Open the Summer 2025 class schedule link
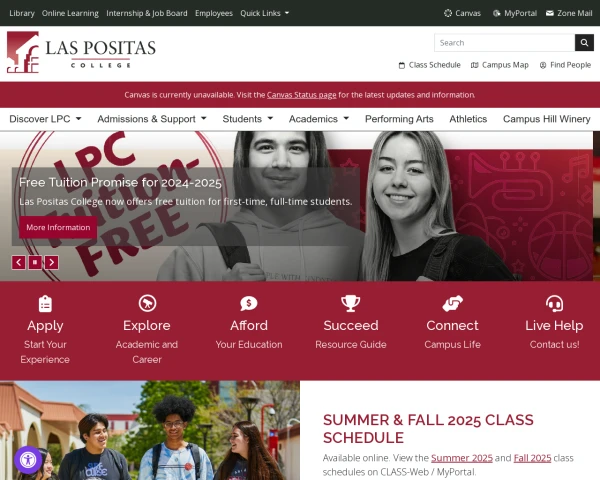Image resolution: width=600 pixels, height=480 pixels. pyautogui.click(x=461, y=458)
